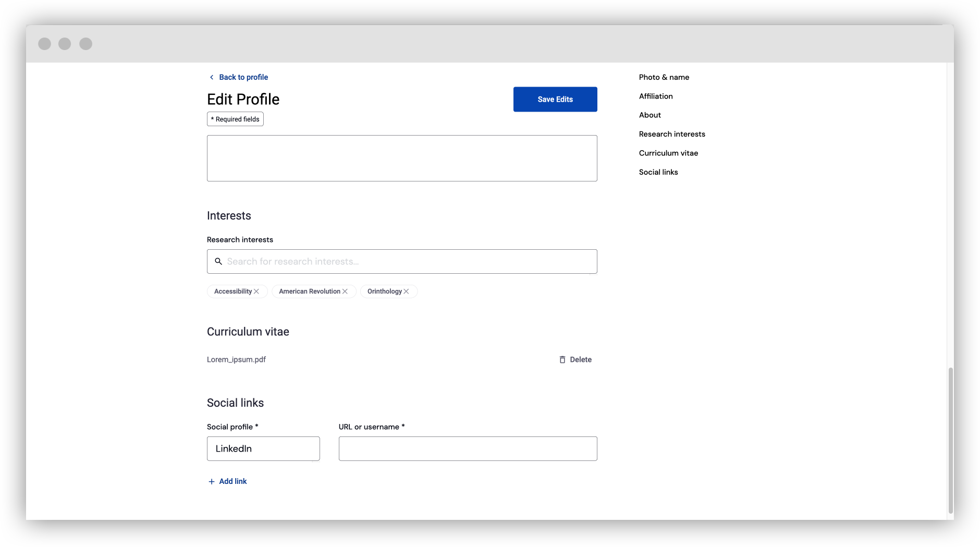Navigate to Research interests section
Viewport: 980px width, 547px height.
(672, 134)
